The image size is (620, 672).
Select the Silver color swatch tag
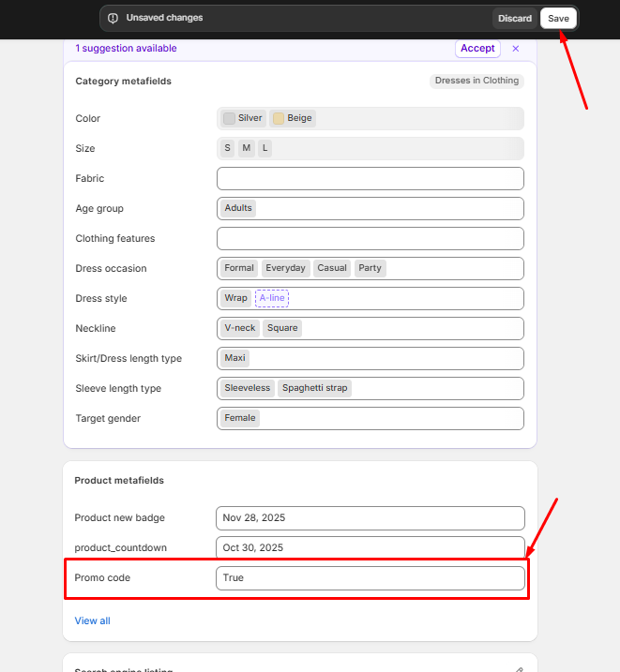click(243, 118)
